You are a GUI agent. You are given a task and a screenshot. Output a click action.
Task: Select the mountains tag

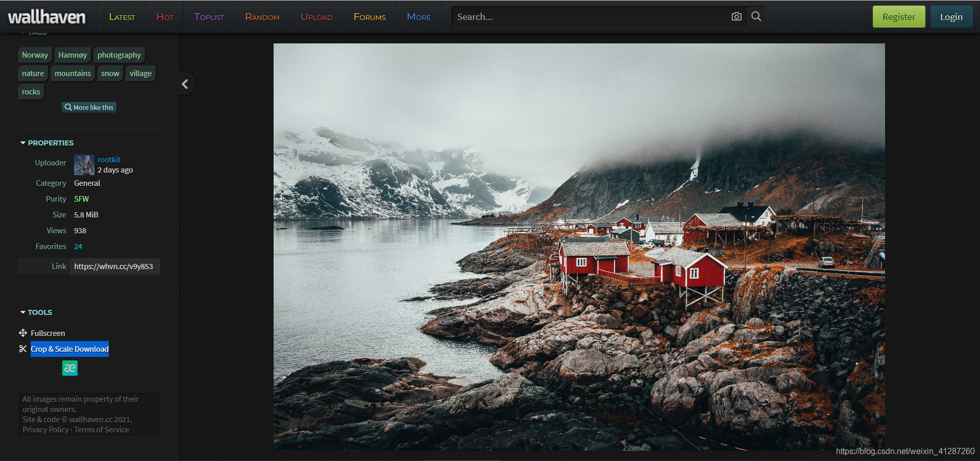point(72,73)
